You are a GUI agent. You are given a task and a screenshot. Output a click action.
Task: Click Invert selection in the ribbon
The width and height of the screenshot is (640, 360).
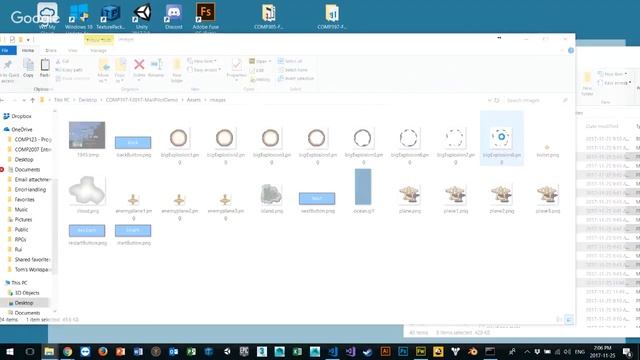(x=296, y=78)
